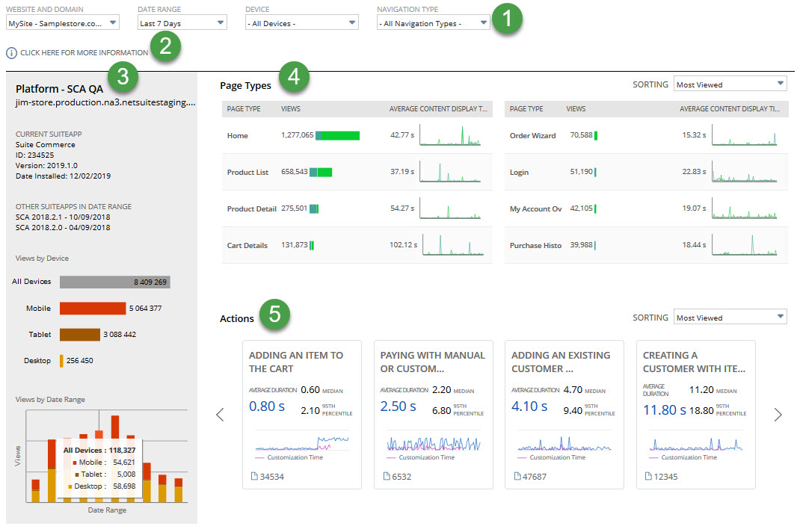The height and width of the screenshot is (532, 800).
Task: Click the 11.80 s average duration value
Action: click(664, 410)
